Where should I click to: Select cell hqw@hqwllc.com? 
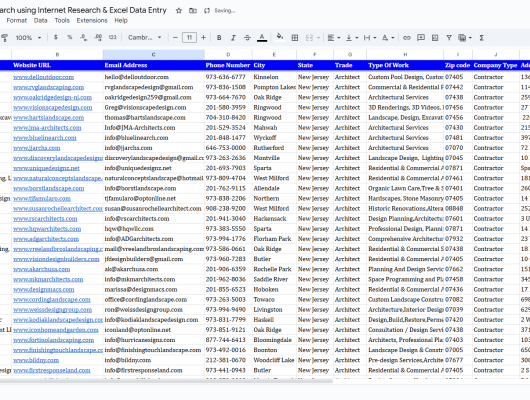click(153, 229)
